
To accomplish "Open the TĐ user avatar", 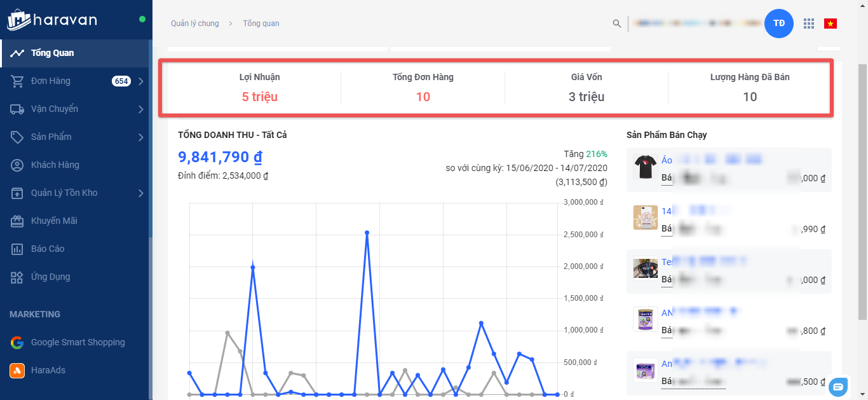I will [779, 24].
